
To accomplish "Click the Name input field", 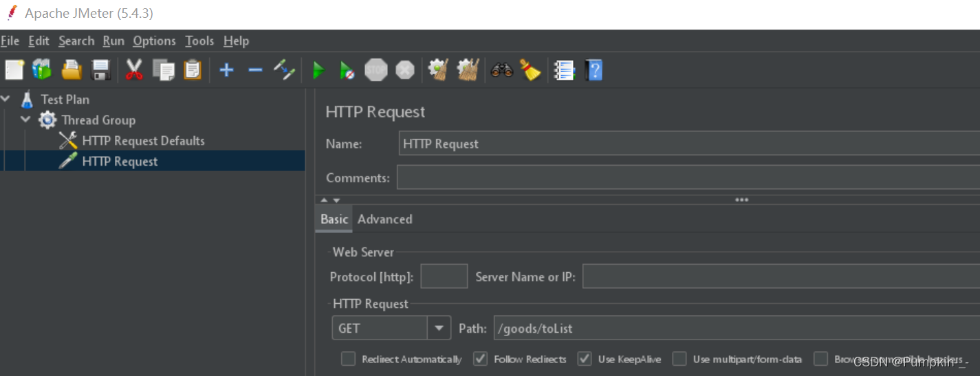I will pos(689,144).
